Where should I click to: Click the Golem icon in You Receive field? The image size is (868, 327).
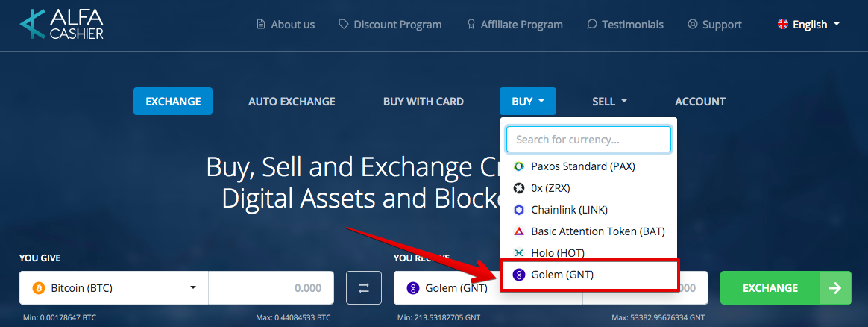pyautogui.click(x=412, y=288)
